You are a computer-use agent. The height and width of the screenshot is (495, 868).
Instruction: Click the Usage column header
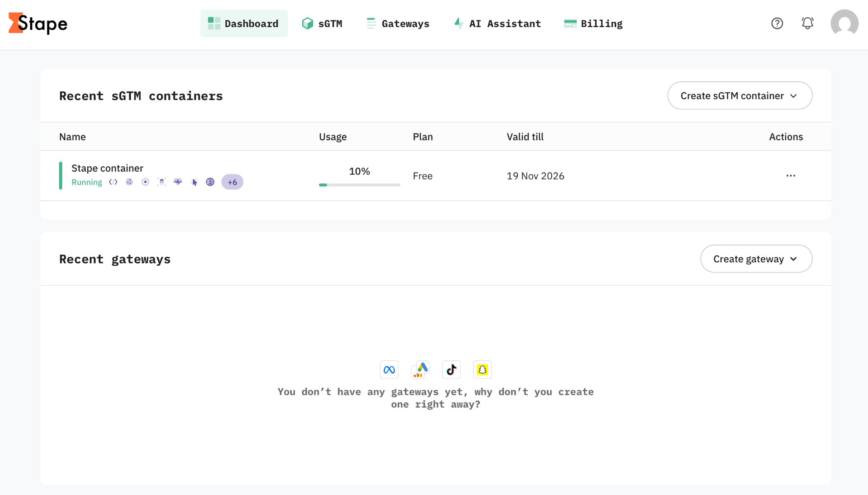333,136
